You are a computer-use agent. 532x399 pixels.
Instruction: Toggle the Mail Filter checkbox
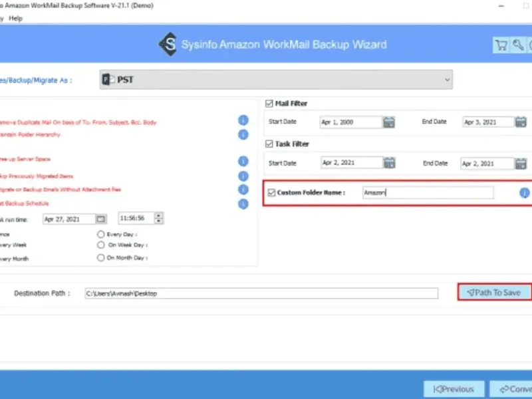click(x=269, y=104)
